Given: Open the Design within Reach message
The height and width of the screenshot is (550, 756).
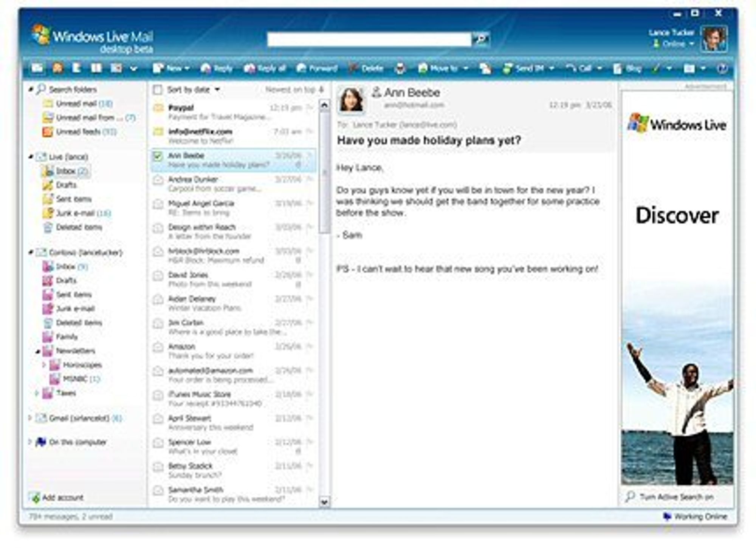Looking at the screenshot, I should click(x=233, y=232).
